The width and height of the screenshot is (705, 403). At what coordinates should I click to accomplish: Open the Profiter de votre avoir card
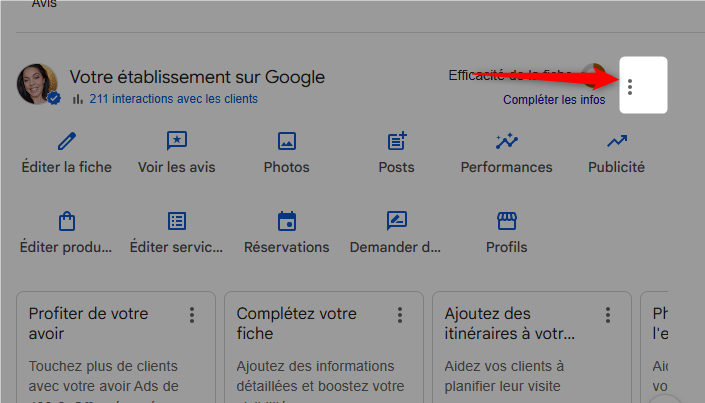tap(116, 347)
